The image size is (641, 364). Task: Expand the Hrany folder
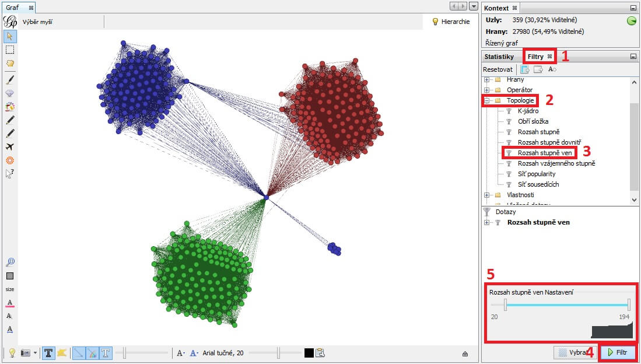point(486,79)
